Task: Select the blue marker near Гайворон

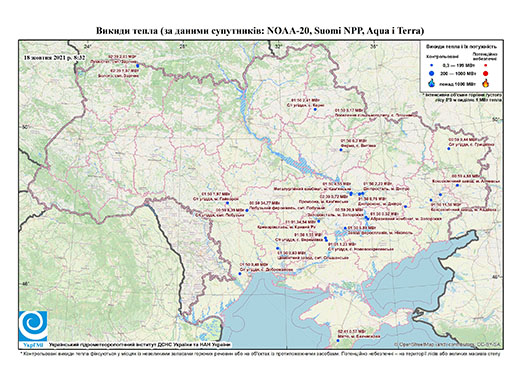Action: coord(228,203)
